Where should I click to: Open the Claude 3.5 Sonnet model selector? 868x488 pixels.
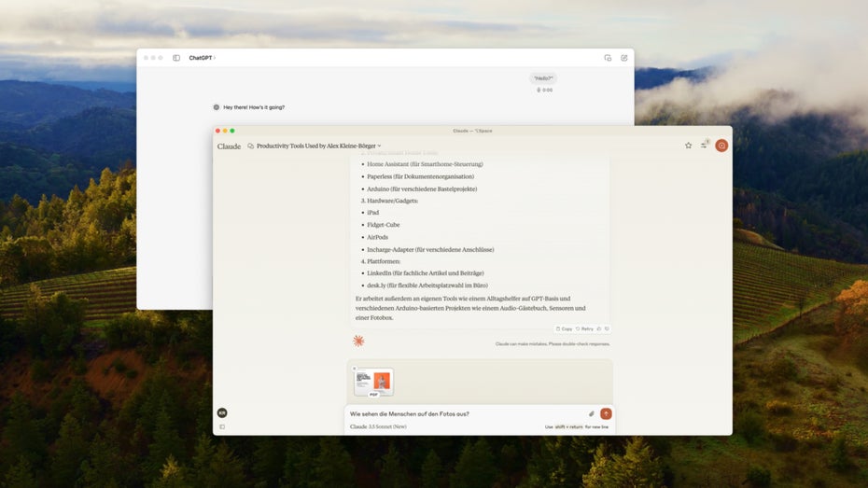click(x=378, y=426)
